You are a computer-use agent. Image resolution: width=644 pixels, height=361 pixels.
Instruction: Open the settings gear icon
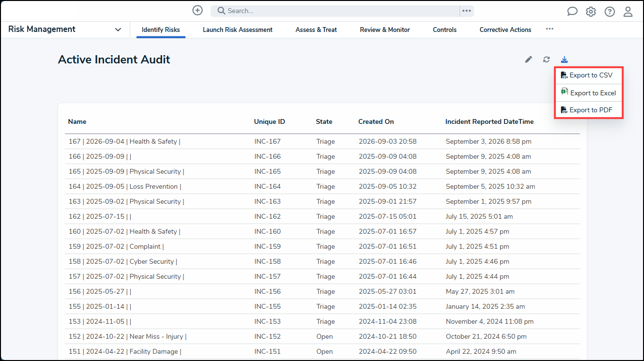pyautogui.click(x=591, y=12)
